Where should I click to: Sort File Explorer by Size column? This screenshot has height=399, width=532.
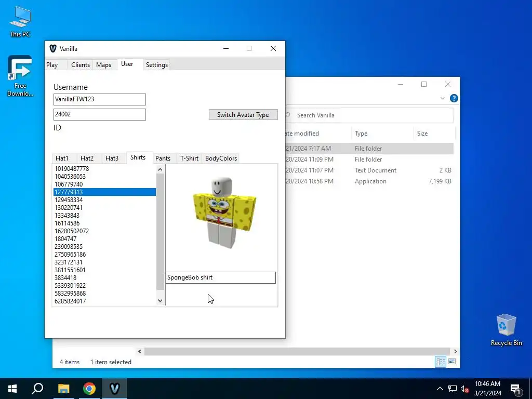point(434,134)
